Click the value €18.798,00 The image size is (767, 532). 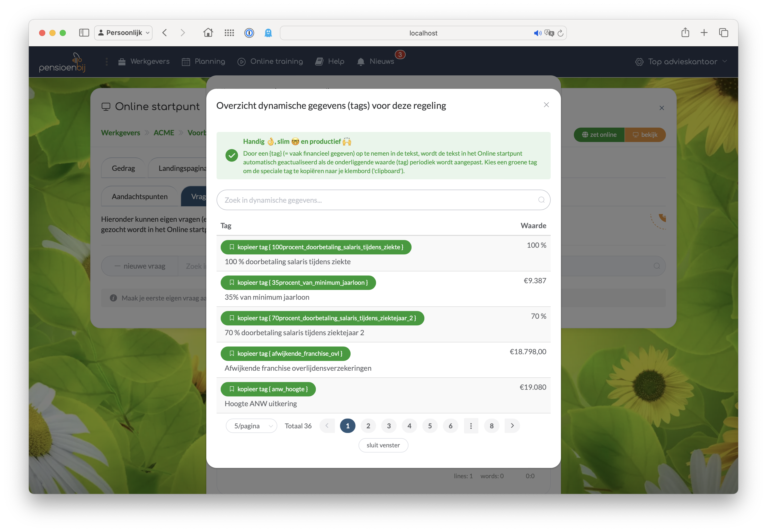pyautogui.click(x=528, y=352)
